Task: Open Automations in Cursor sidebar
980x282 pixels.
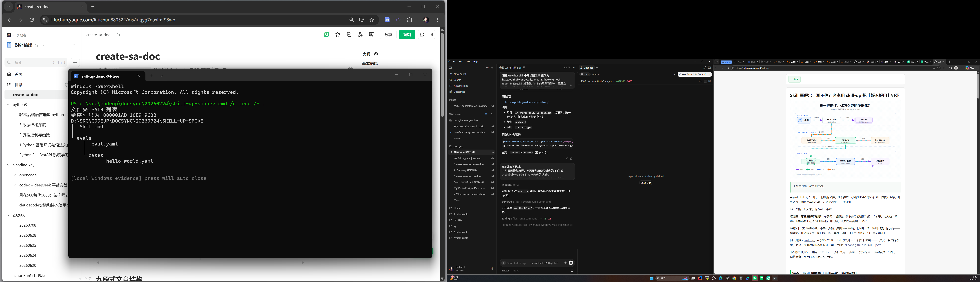Action: point(460,86)
